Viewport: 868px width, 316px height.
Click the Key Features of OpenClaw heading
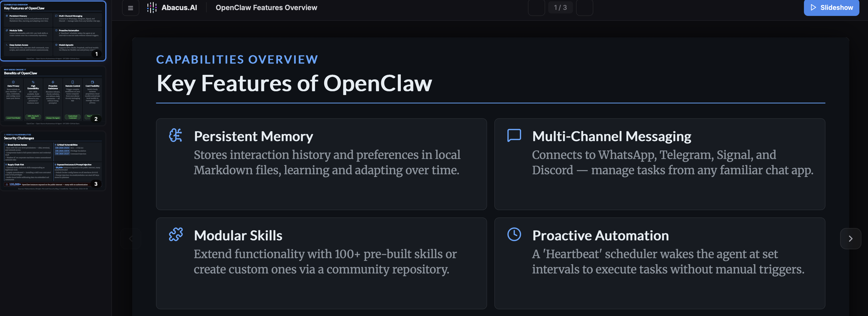click(294, 83)
